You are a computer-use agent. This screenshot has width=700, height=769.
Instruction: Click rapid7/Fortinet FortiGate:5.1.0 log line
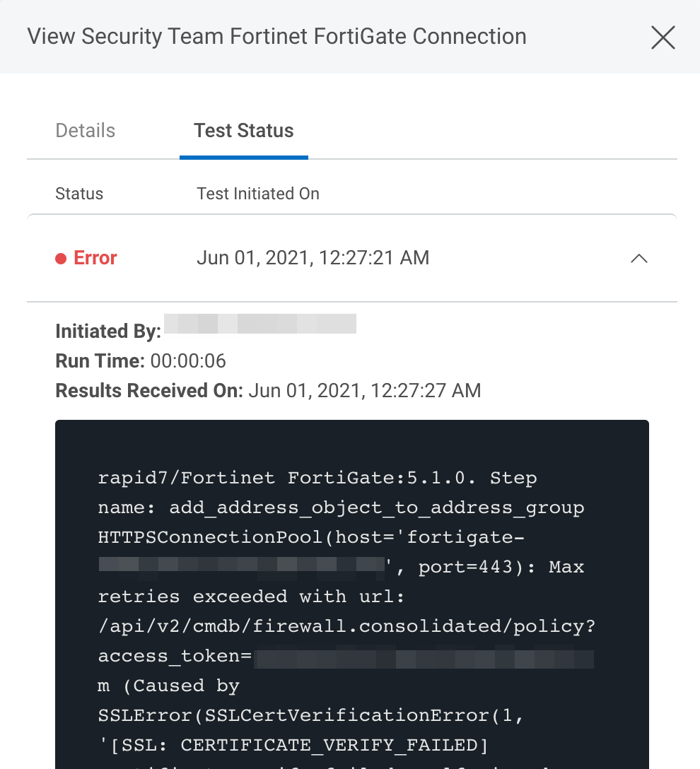(x=317, y=479)
